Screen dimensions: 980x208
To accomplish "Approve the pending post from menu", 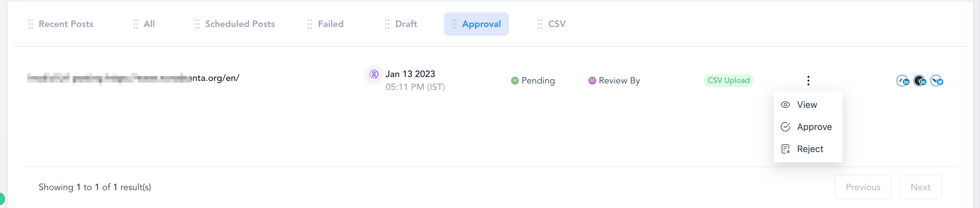I will tap(814, 127).
